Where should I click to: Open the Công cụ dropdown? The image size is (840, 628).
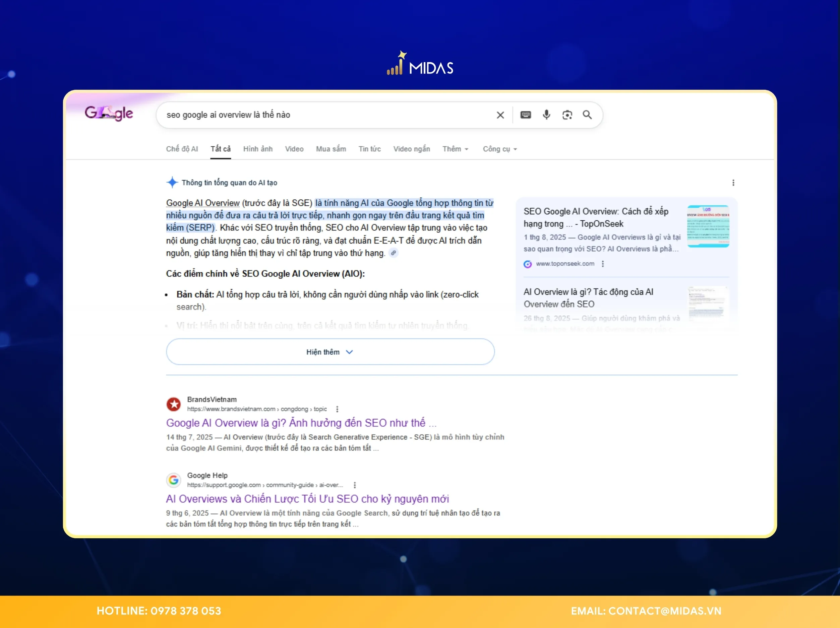499,149
